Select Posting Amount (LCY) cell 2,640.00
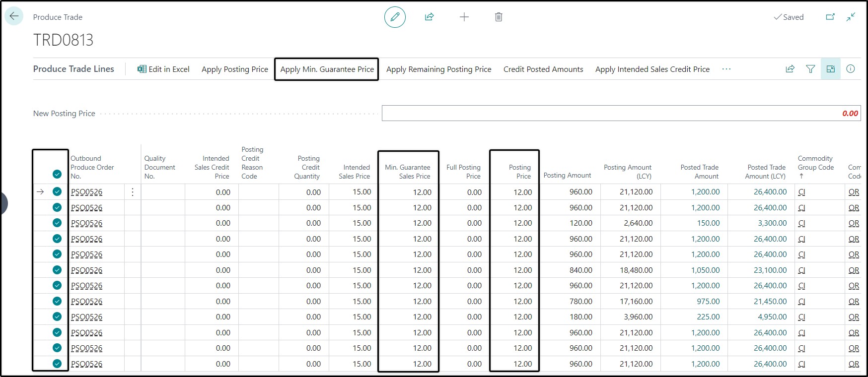 pyautogui.click(x=630, y=223)
